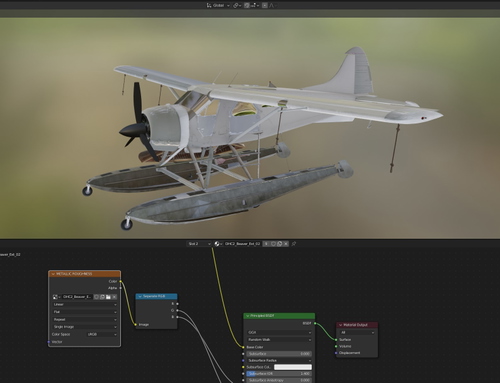
Task: Click the Vector input socket
Action: tap(49, 342)
